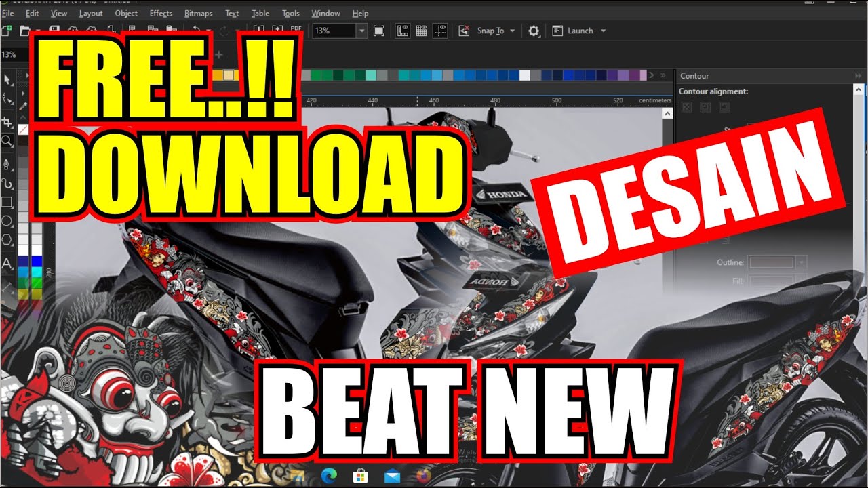The width and height of the screenshot is (868, 488).
Task: Click the canvas vertical scroll up arrow
Action: click(669, 113)
